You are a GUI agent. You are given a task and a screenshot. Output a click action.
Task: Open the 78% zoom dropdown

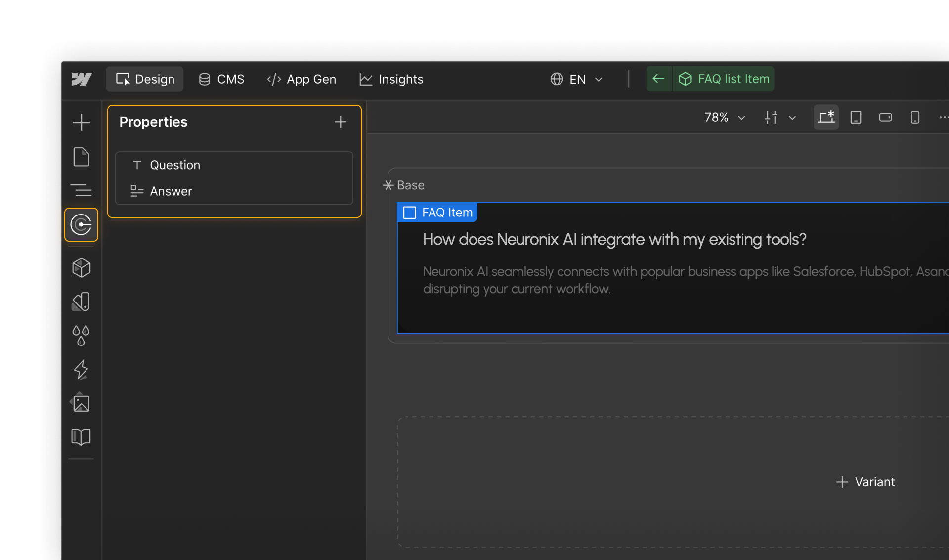[x=724, y=117]
